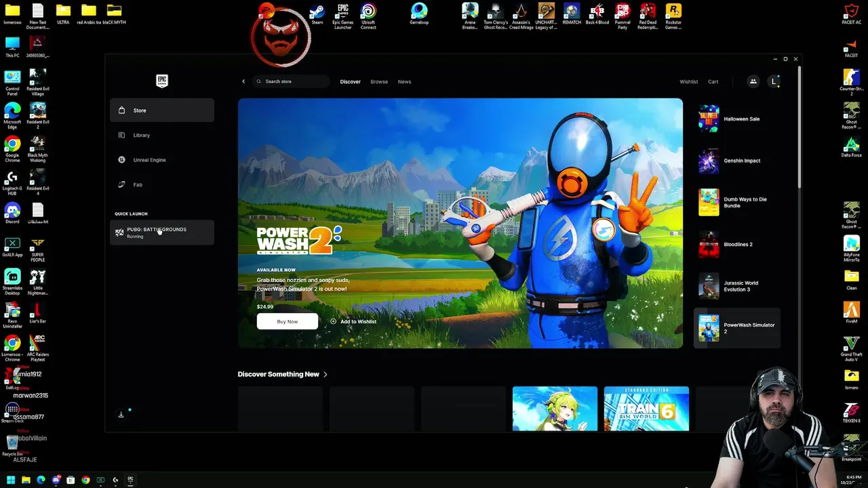
Task: Select the This PC desktop icon
Action: [12, 47]
